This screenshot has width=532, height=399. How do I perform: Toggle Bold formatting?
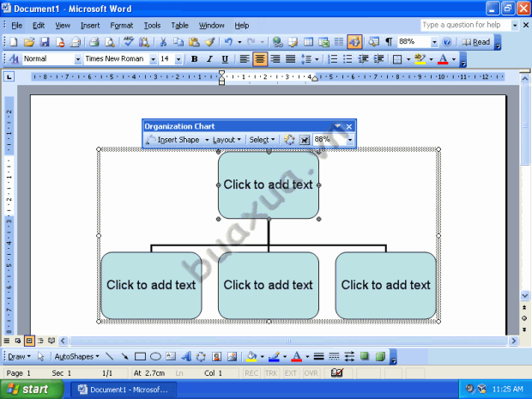click(x=195, y=59)
